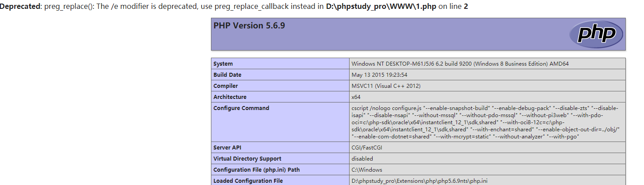This screenshot has height=185, width=644.
Task: Click the "PHP Version 5.6.9" heading
Action: 249,26
